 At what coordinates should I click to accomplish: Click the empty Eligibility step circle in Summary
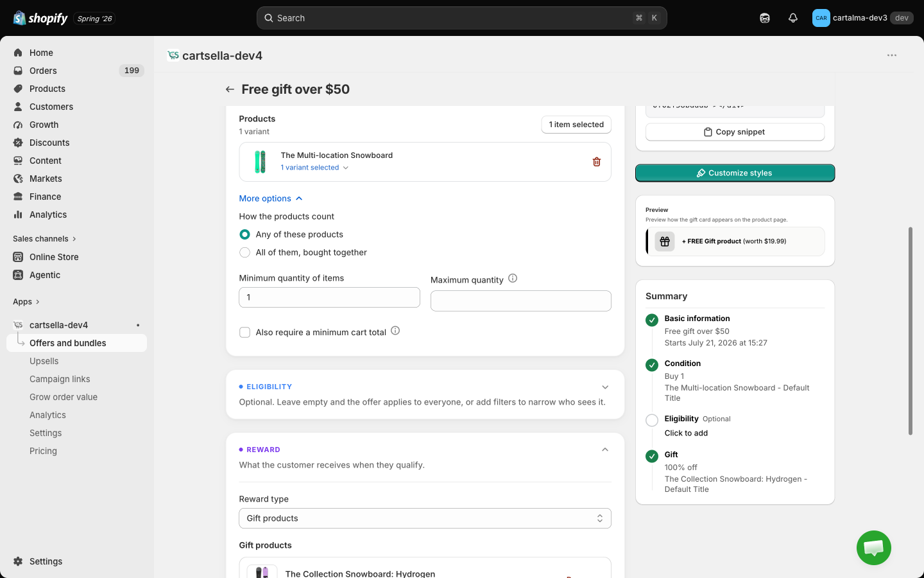[652, 420]
